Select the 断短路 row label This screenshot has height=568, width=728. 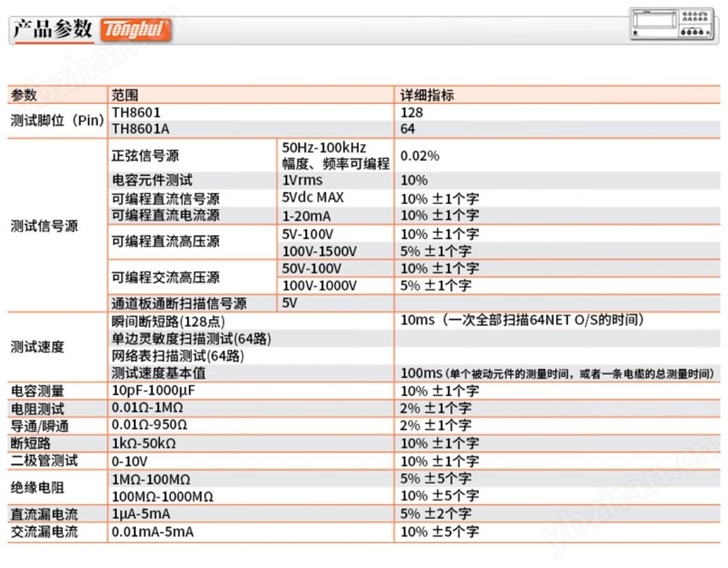point(31,443)
